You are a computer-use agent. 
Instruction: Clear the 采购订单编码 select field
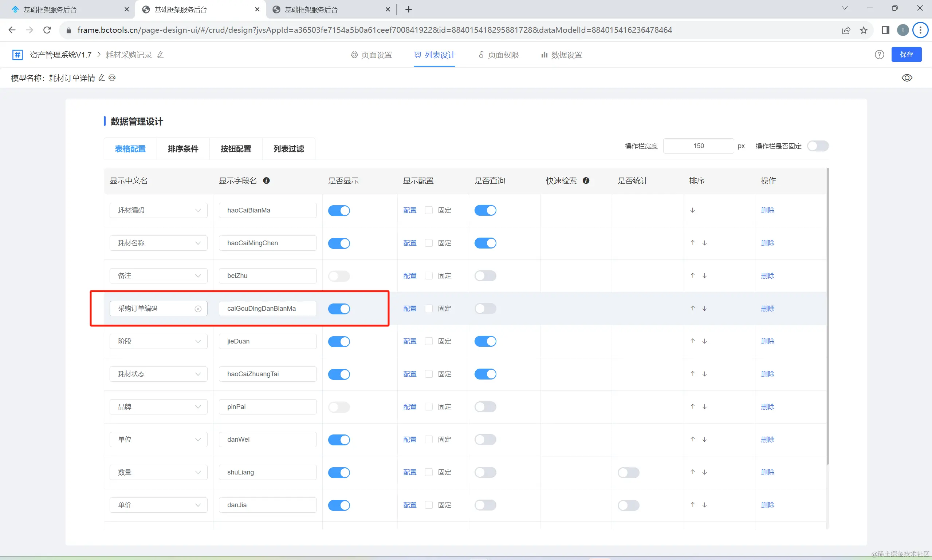click(198, 309)
